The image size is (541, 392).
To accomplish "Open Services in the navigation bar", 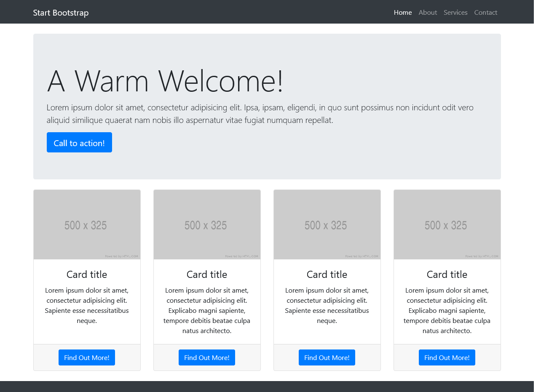I will point(455,13).
